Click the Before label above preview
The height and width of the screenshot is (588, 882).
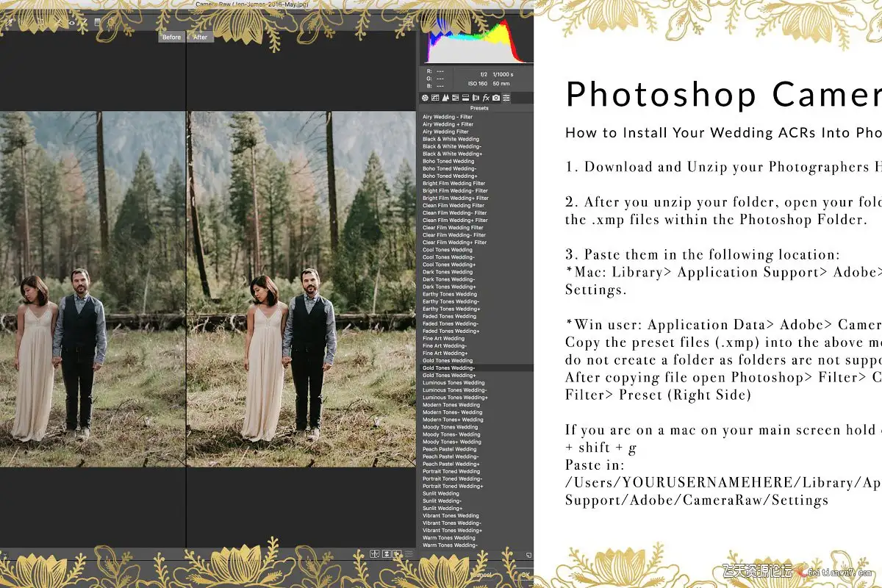click(x=171, y=37)
